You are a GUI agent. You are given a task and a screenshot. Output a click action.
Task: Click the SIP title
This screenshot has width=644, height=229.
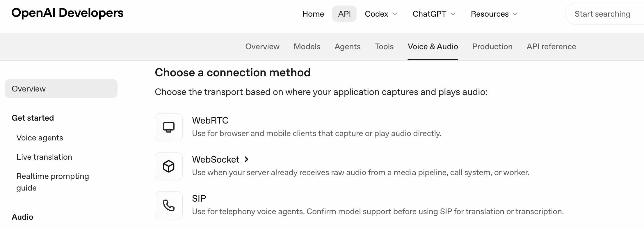(x=199, y=198)
